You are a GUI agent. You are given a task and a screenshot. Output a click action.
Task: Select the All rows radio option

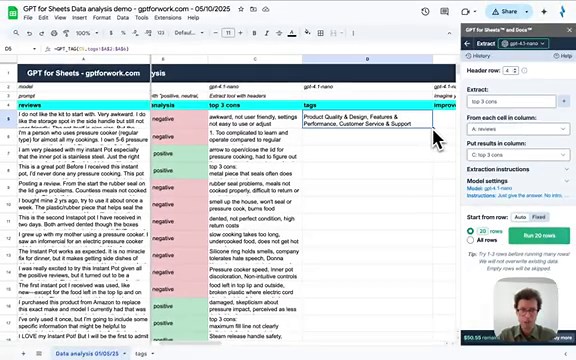point(470,240)
